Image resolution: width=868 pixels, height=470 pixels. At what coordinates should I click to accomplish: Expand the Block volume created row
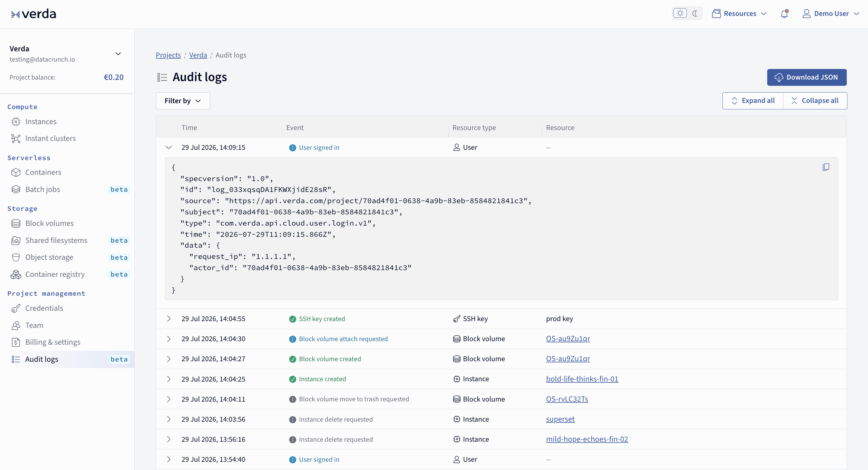pos(169,359)
